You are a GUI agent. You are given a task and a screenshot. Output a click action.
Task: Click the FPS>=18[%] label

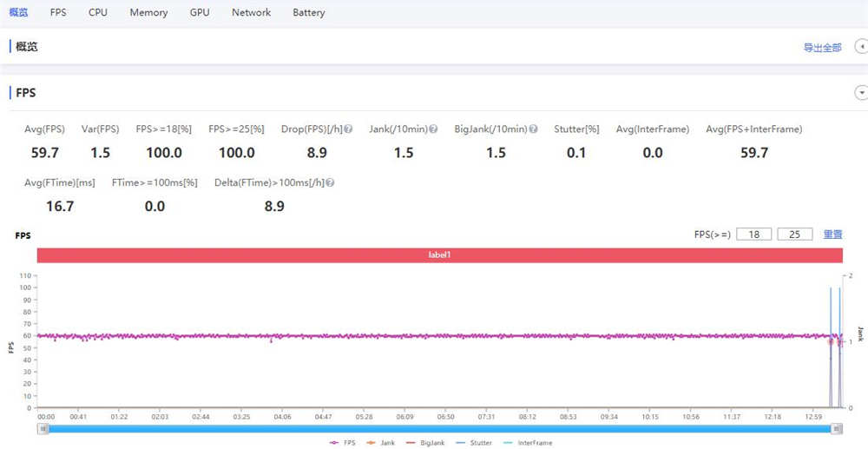pyautogui.click(x=164, y=129)
